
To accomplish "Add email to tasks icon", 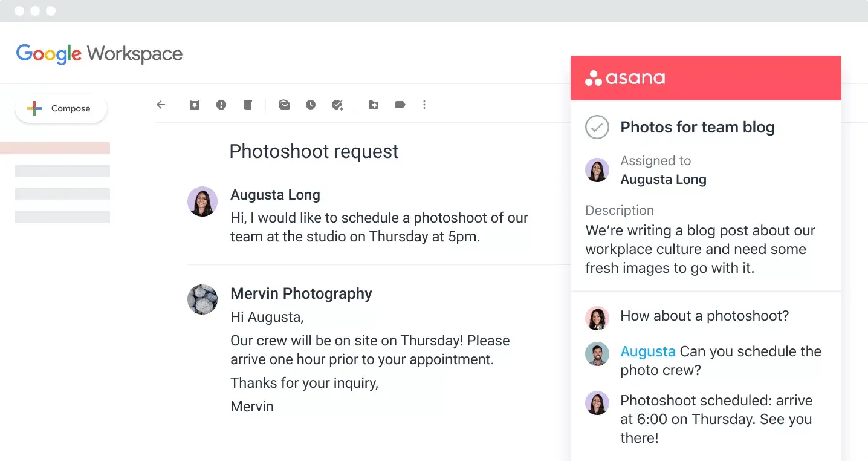I will (337, 105).
